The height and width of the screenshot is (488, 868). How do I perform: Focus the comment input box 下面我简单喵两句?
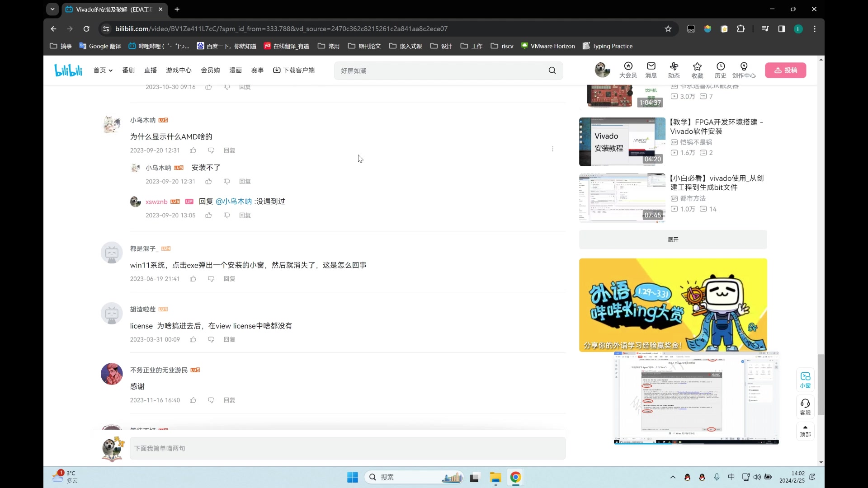click(x=348, y=448)
